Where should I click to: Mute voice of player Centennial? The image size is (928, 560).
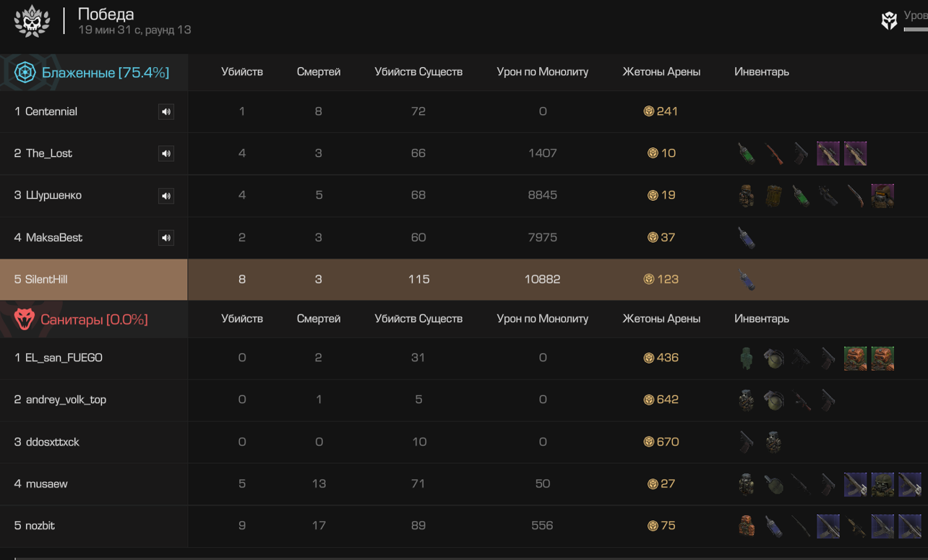[x=166, y=112]
